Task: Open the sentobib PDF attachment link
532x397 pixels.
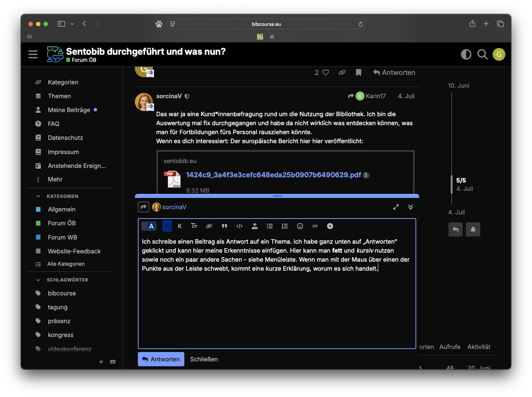Action: click(x=273, y=175)
